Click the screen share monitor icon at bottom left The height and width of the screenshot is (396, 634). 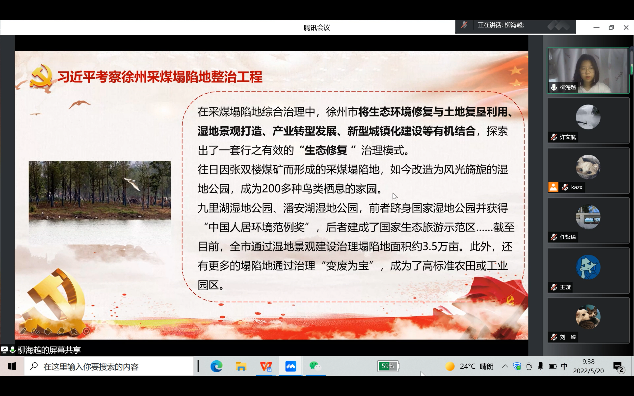coord(4,349)
